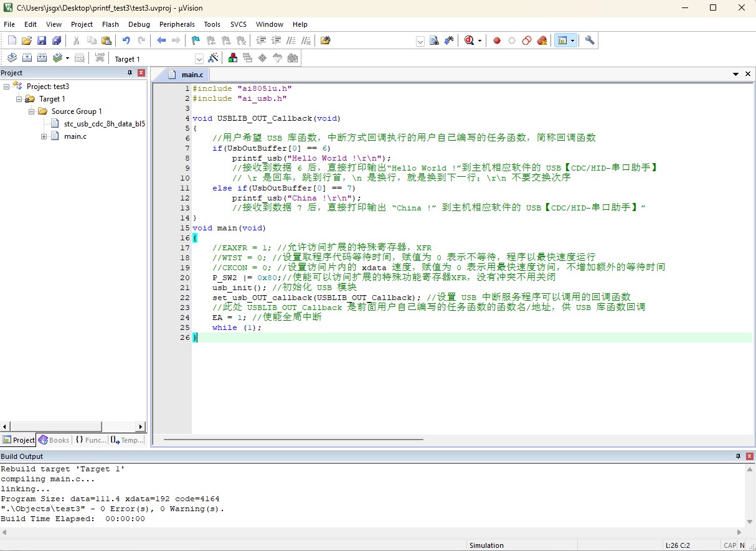
Task: Switch to the Books panel tab
Action: [x=54, y=440]
